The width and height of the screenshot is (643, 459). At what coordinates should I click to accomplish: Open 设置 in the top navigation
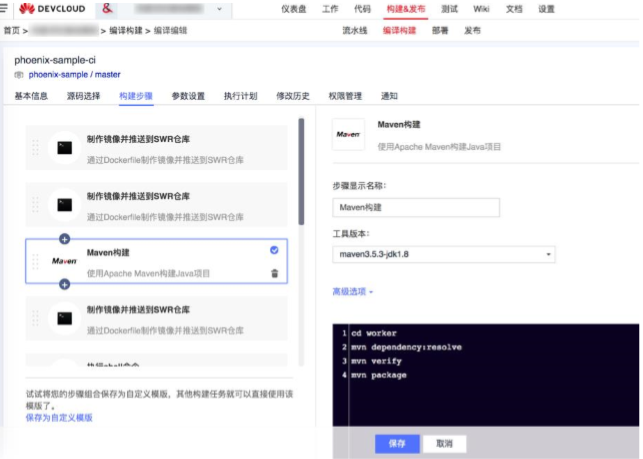546,9
